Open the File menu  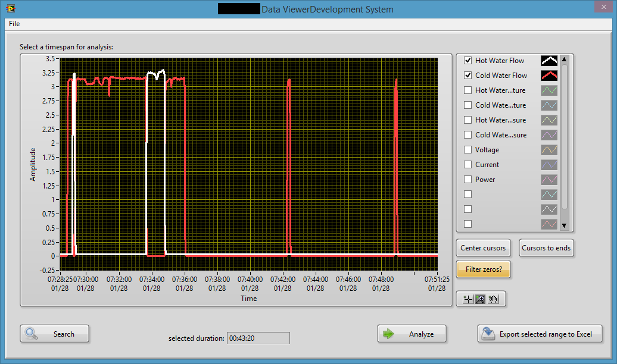coord(14,24)
